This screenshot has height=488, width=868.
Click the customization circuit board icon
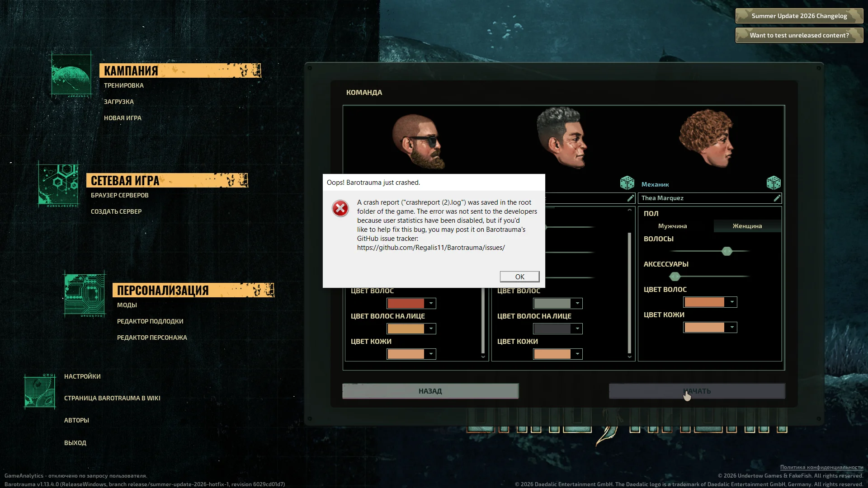pos(85,294)
